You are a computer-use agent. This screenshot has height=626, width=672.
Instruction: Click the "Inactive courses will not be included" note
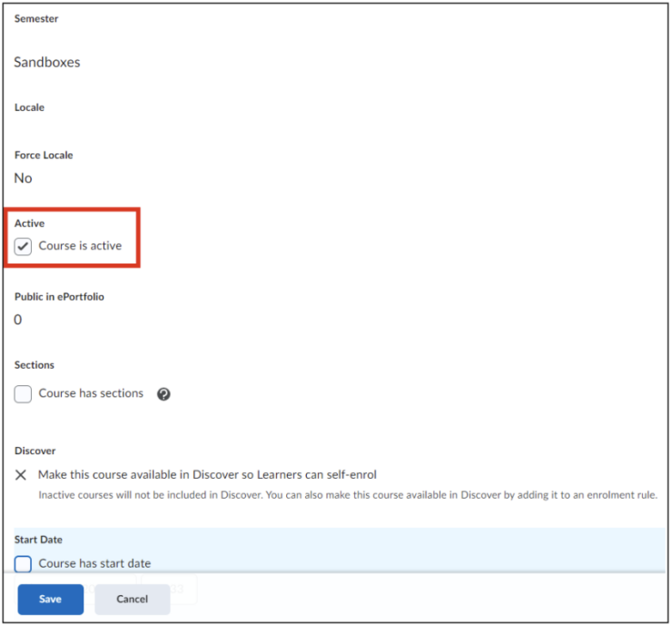pyautogui.click(x=347, y=495)
